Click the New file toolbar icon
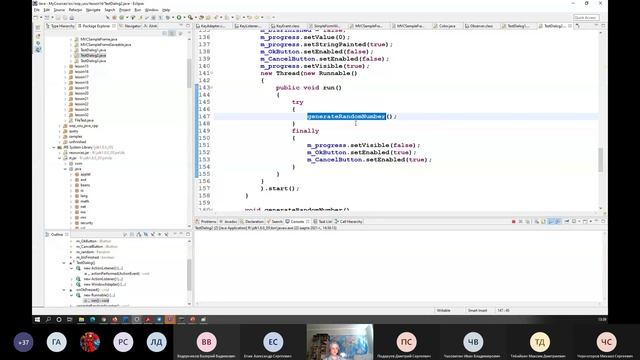 [36, 18]
